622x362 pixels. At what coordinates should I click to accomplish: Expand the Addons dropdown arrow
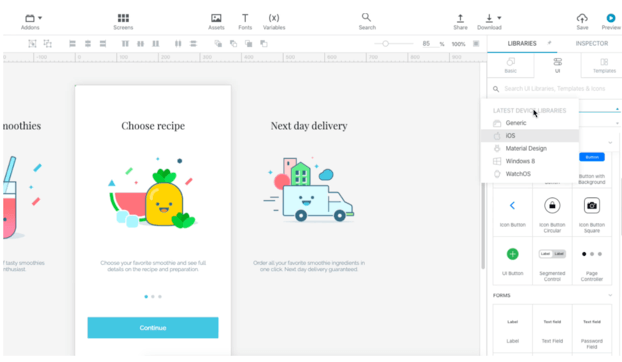pos(40,18)
